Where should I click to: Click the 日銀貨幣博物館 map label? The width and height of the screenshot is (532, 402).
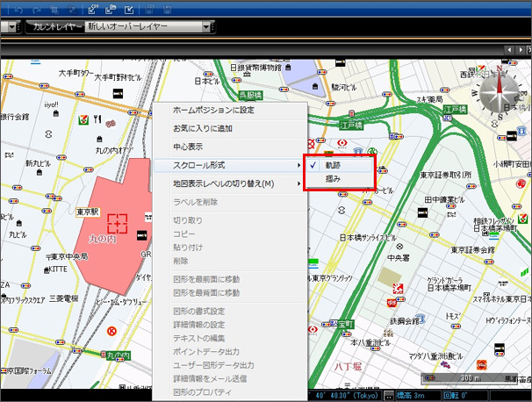coord(255,68)
